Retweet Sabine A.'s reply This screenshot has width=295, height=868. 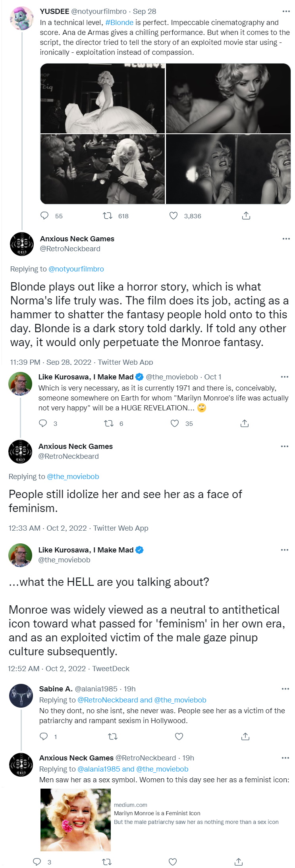[x=113, y=736]
